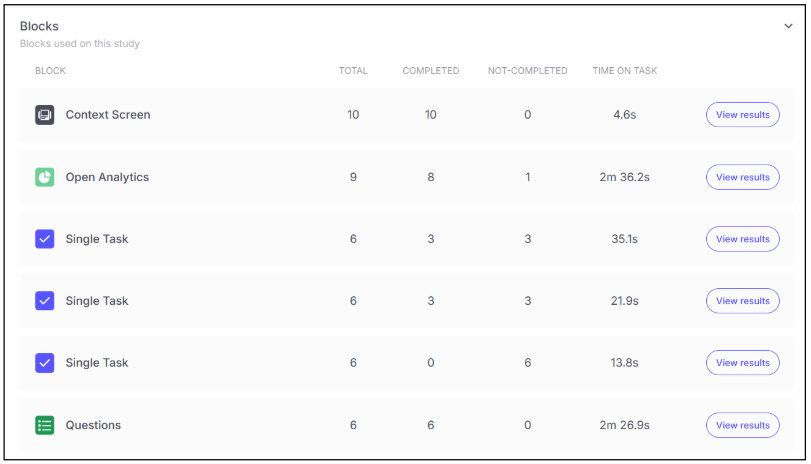Click the TIME ON TASK column header
811x464 pixels.
[624, 71]
